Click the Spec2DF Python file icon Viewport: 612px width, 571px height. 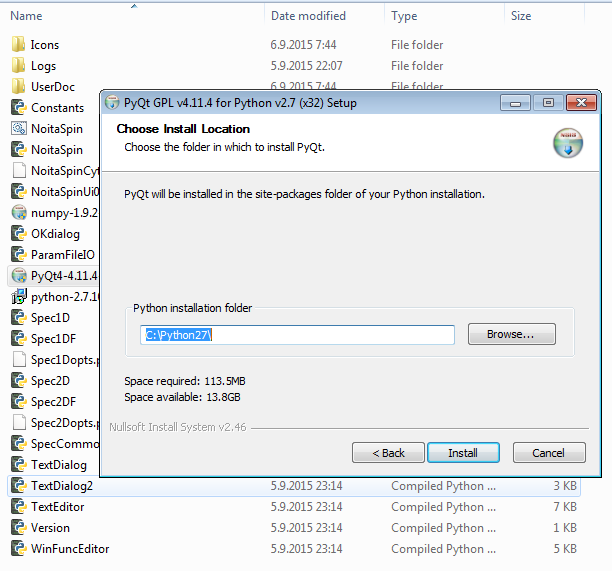coord(18,402)
